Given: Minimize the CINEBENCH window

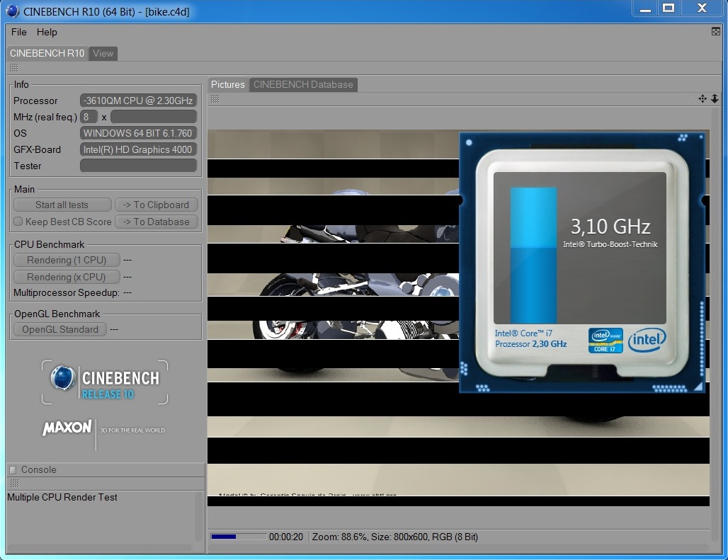Looking at the screenshot, I should [645, 8].
